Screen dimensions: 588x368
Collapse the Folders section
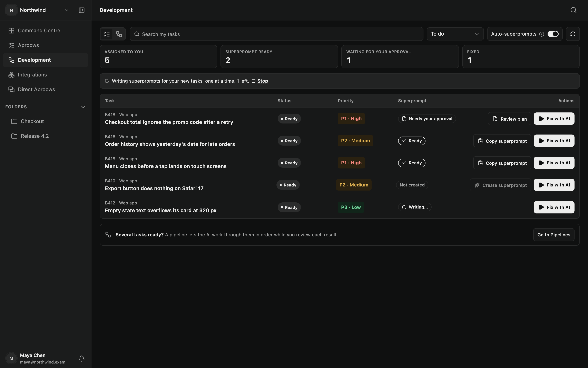pos(83,107)
